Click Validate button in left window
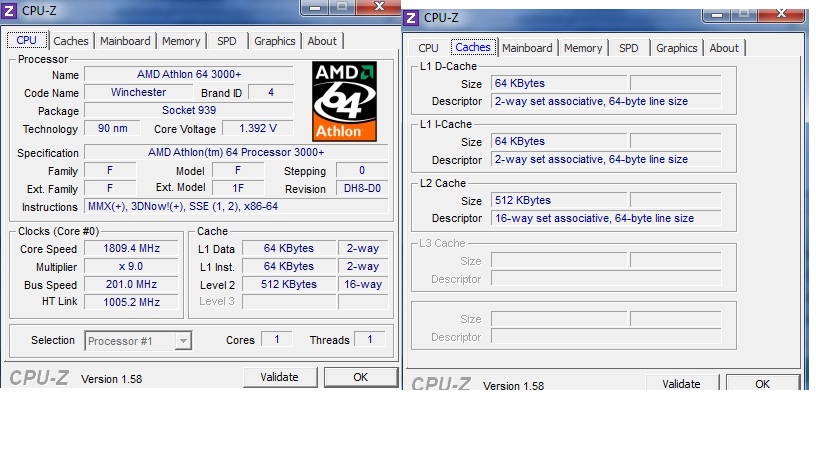The image size is (816, 460). click(279, 377)
